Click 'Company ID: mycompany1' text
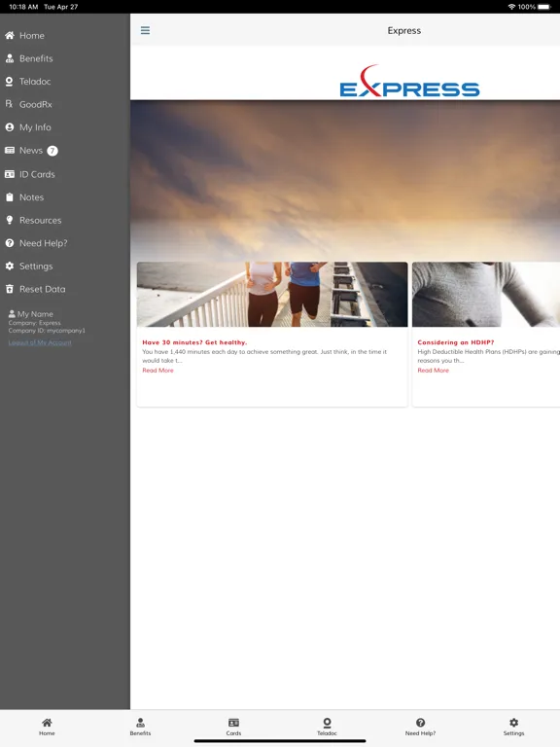Screen dimensions: 560x747 (47, 330)
